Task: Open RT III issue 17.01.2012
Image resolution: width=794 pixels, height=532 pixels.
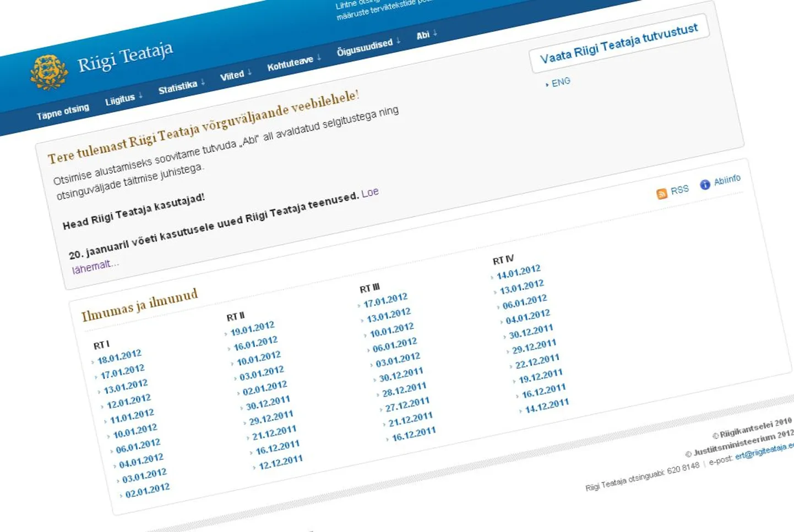Action: (x=385, y=300)
